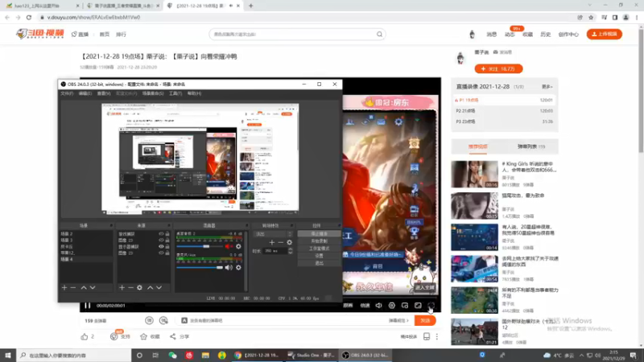This screenshot has height=362, width=644.
Task: Adjust 桌面音频 2 volume slider
Action: pos(200,246)
